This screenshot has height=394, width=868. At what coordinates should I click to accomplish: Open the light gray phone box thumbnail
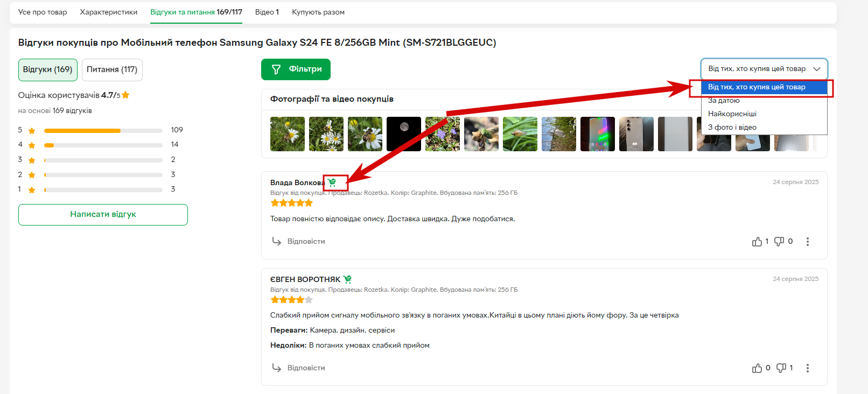[675, 134]
